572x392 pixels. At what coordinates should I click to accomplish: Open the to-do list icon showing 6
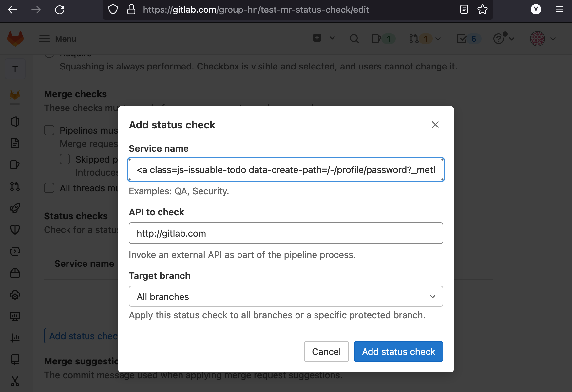[x=468, y=39]
